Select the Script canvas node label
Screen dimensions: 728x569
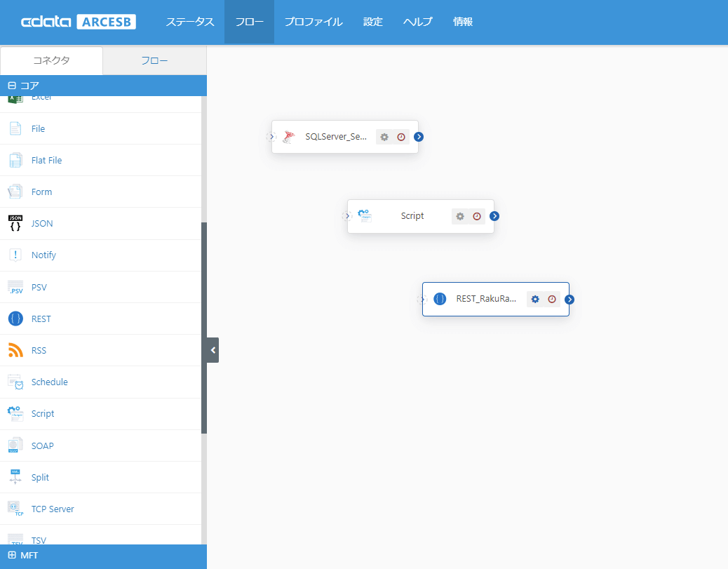click(412, 216)
